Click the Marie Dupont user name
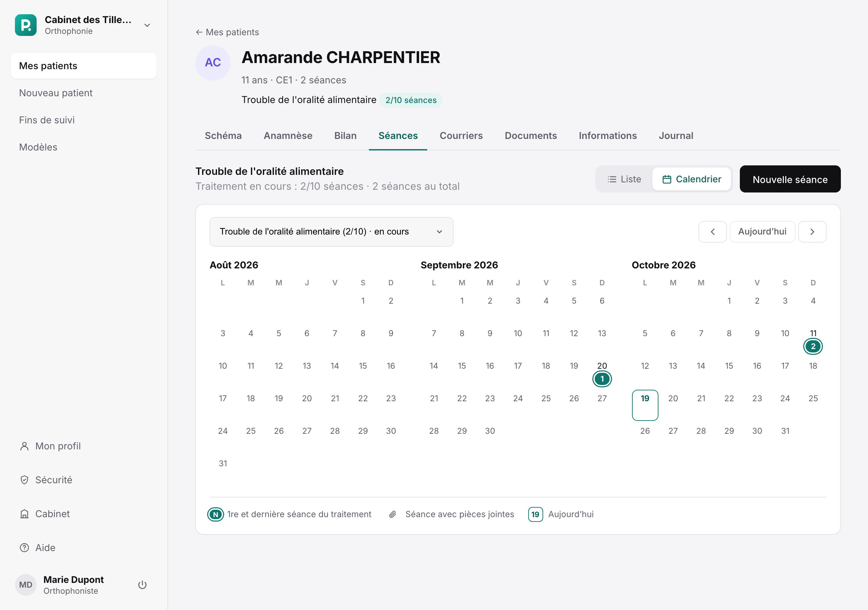 pos(73,579)
